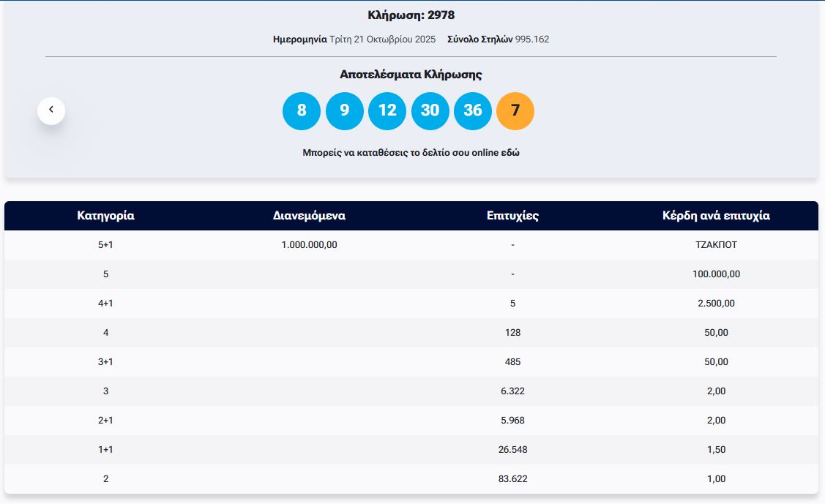Click the blue ball number 36

coord(473,111)
